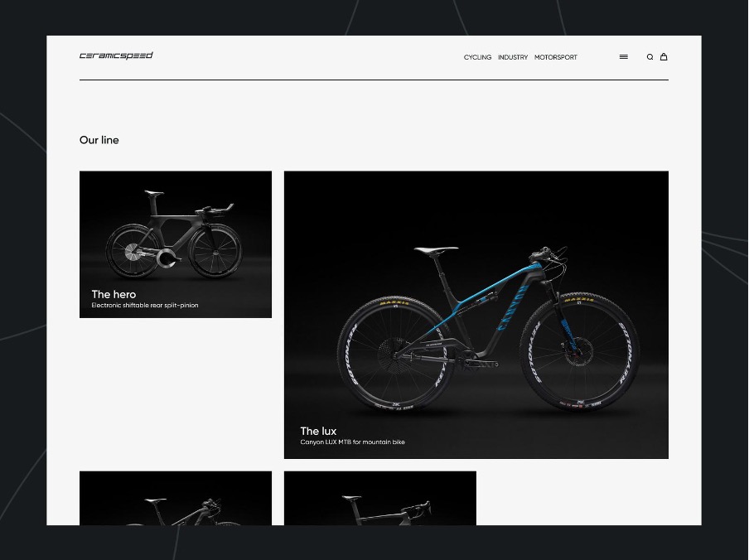The image size is (749, 560).
Task: Open the Cycling nav item
Action: pos(477,57)
